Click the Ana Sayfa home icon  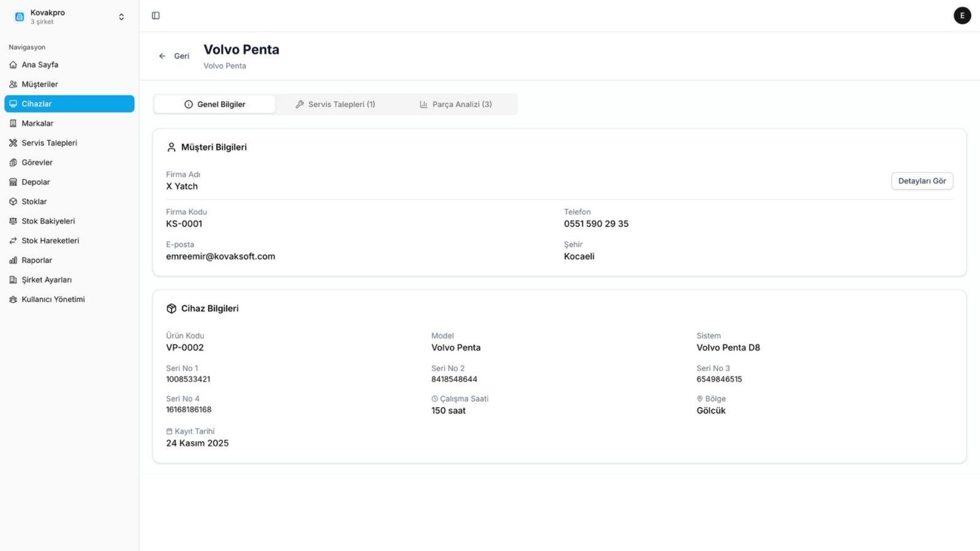pos(13,65)
